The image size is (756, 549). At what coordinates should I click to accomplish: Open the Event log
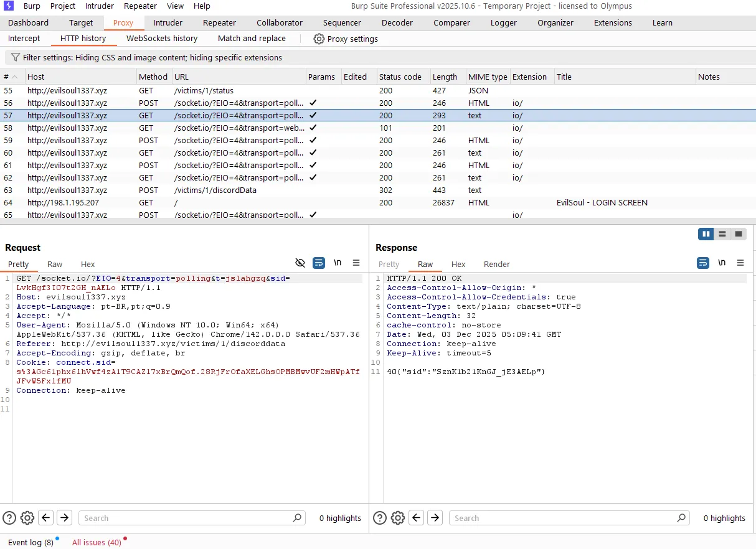(31, 542)
